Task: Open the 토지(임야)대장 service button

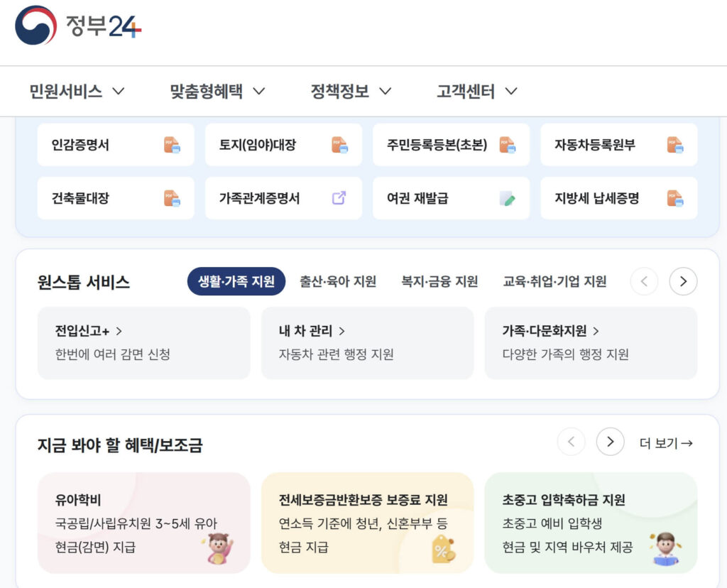Action: 284,145
